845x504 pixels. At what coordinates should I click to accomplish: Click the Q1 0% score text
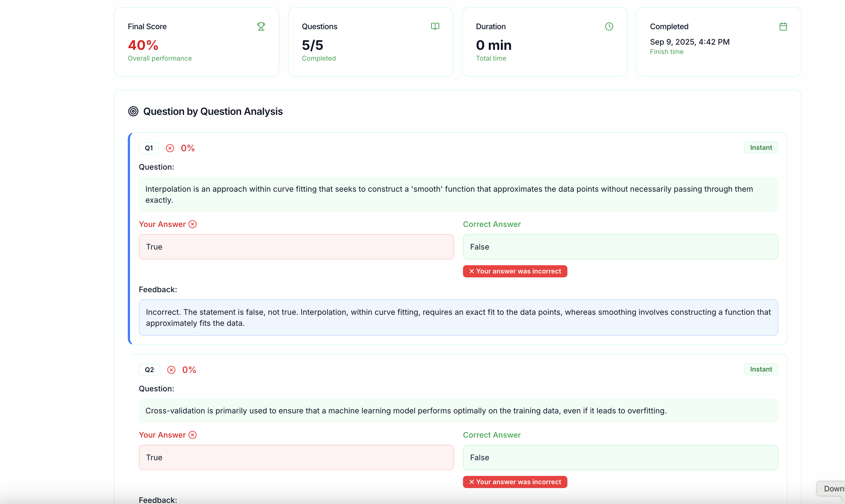tap(188, 148)
